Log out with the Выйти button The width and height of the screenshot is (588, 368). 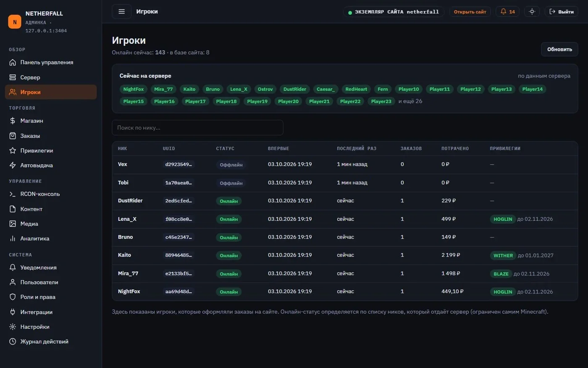[x=561, y=12]
